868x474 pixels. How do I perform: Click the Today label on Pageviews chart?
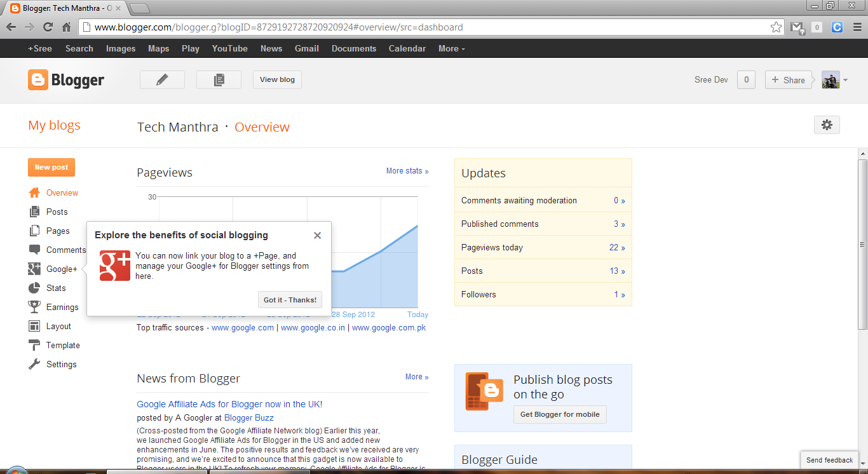[417, 315]
